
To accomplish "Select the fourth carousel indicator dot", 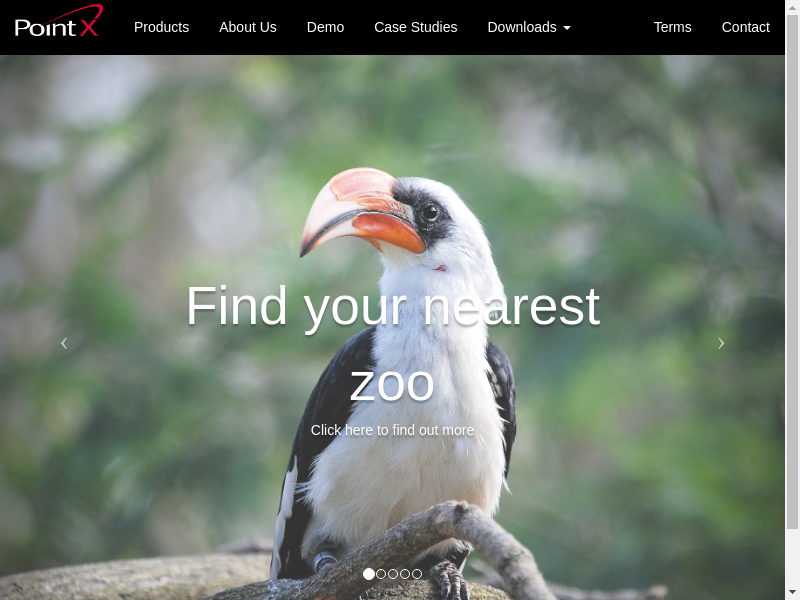I will pyautogui.click(x=405, y=574).
